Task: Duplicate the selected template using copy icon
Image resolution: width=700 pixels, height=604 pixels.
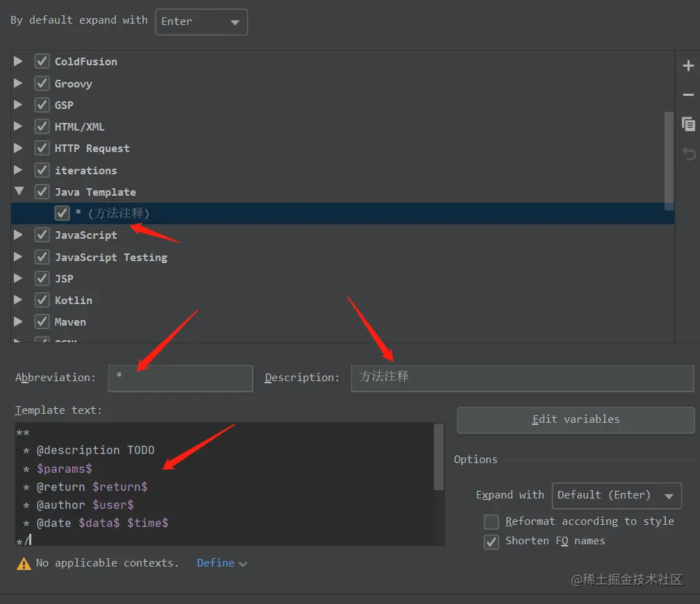Action: click(688, 124)
